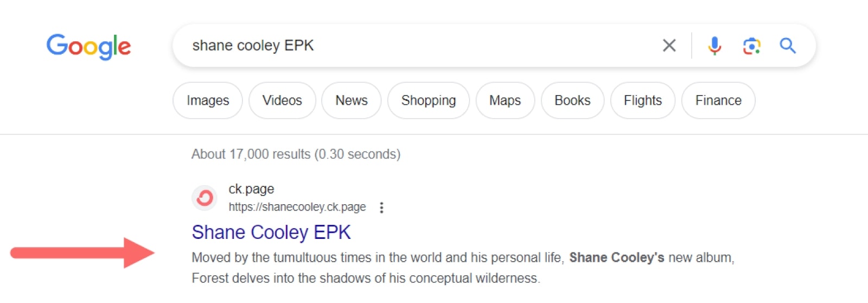Choose the Finance filter chip
The height and width of the screenshot is (303, 868).
(718, 100)
